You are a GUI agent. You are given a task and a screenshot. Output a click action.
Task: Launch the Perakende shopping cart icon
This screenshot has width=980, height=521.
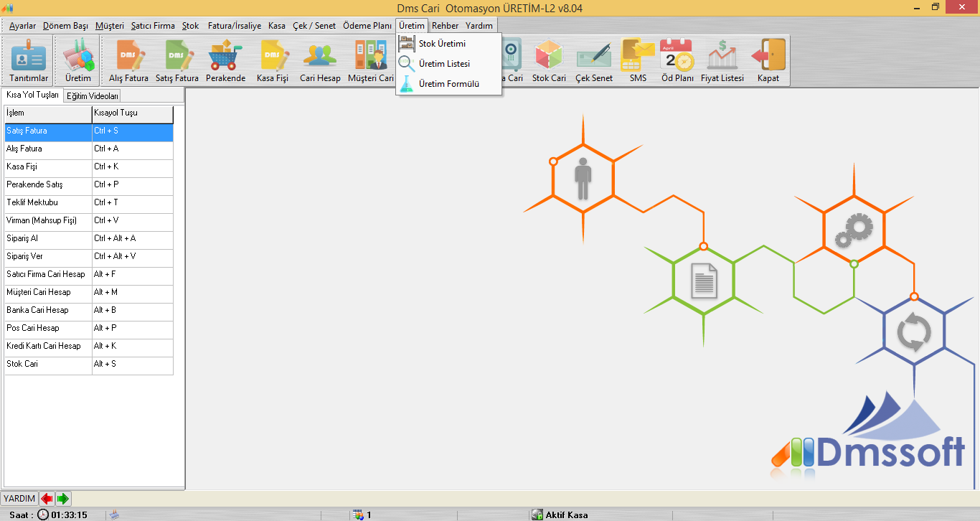coord(225,60)
